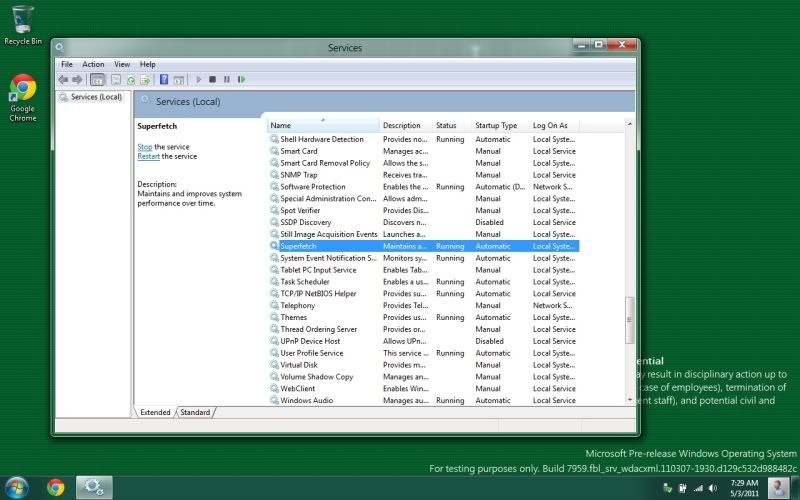The height and width of the screenshot is (500, 800).
Task: Select the UPnP Device Host service
Action: (423, 341)
